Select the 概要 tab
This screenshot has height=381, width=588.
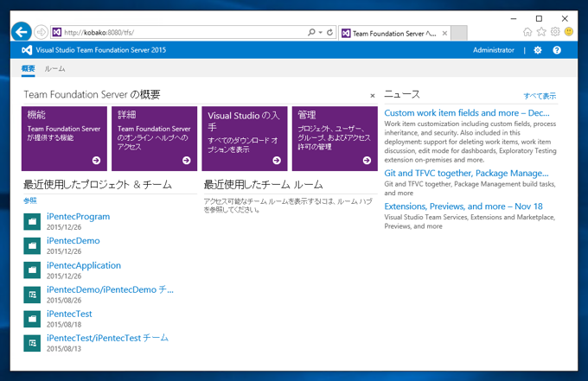[29, 68]
